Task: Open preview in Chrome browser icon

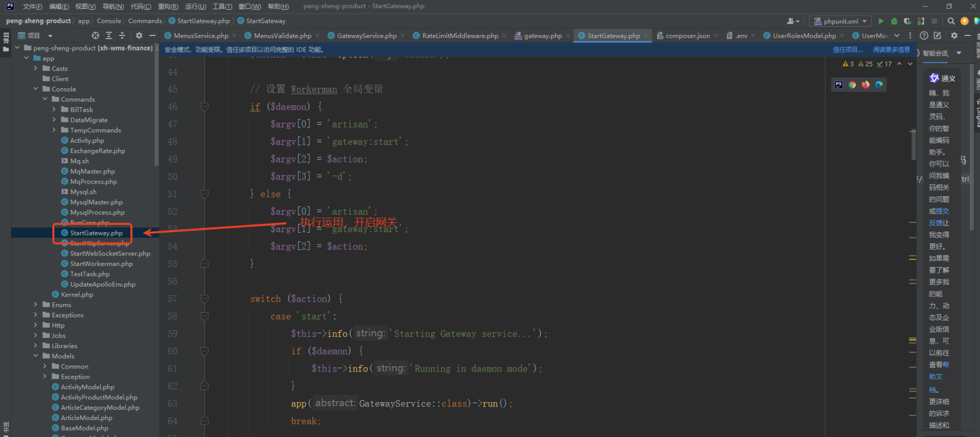Action: pos(852,84)
